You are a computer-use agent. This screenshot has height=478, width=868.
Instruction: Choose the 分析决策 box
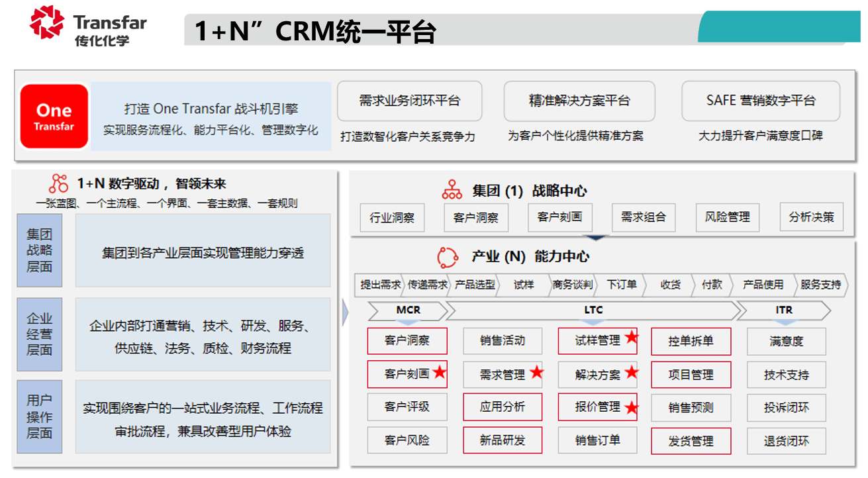click(x=812, y=216)
